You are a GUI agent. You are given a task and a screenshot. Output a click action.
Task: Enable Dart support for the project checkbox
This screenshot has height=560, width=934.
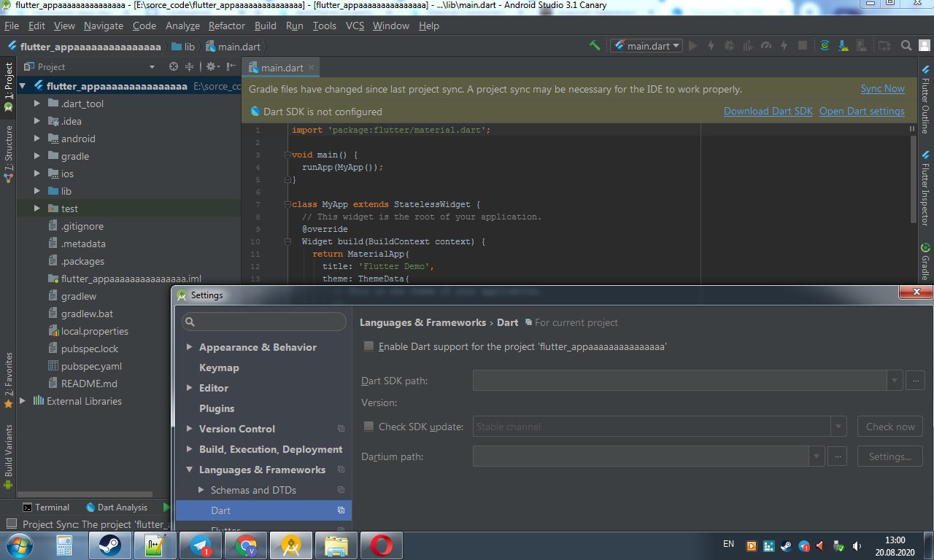pyautogui.click(x=369, y=346)
